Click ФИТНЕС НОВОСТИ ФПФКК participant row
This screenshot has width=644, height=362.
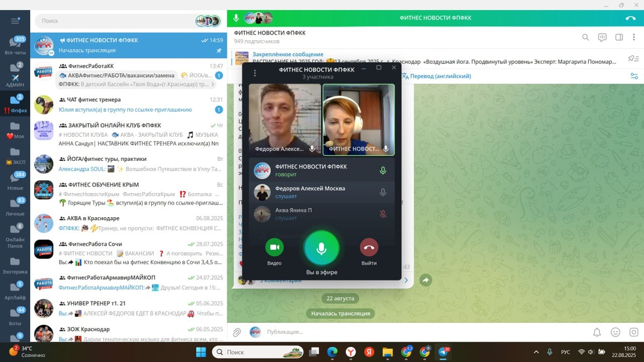coord(321,171)
